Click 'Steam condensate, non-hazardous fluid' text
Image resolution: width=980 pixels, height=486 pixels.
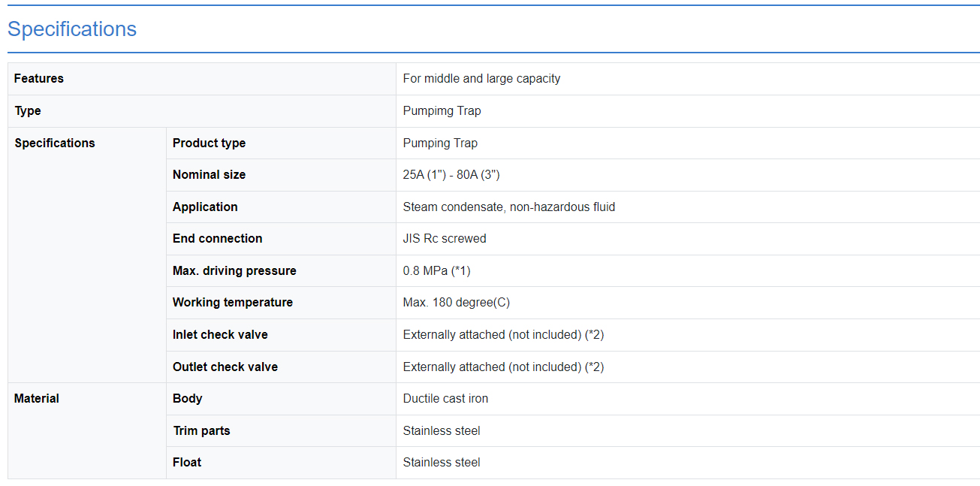point(508,207)
